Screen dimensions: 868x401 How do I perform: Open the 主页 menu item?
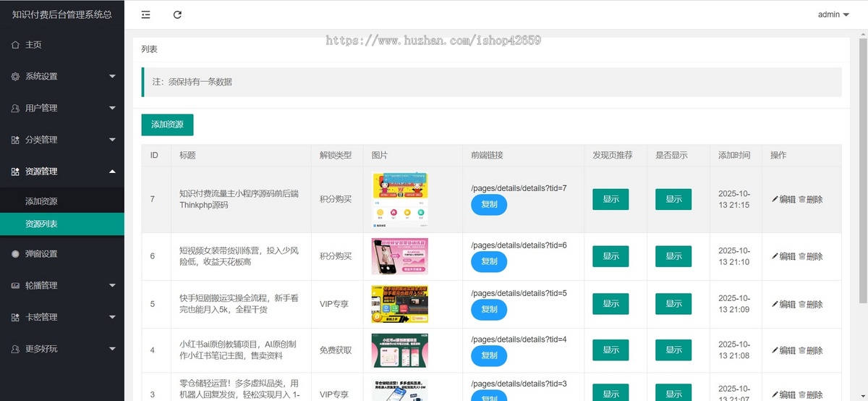click(62, 45)
